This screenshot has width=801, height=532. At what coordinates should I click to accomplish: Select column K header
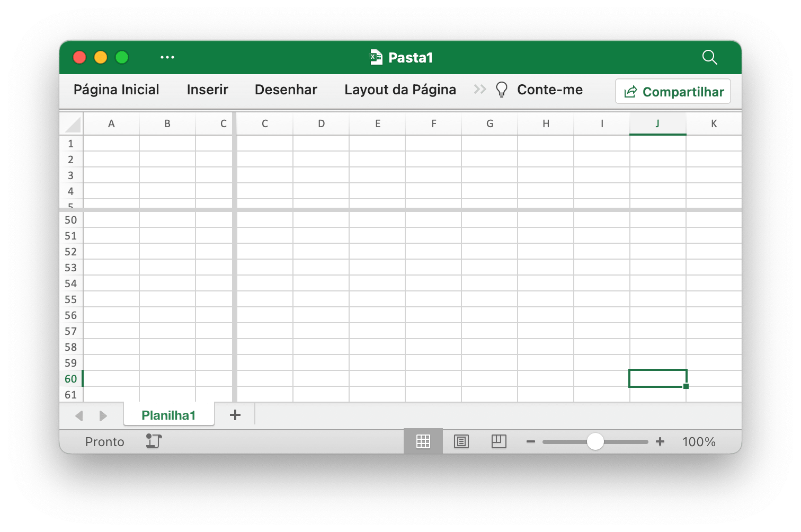pos(714,124)
